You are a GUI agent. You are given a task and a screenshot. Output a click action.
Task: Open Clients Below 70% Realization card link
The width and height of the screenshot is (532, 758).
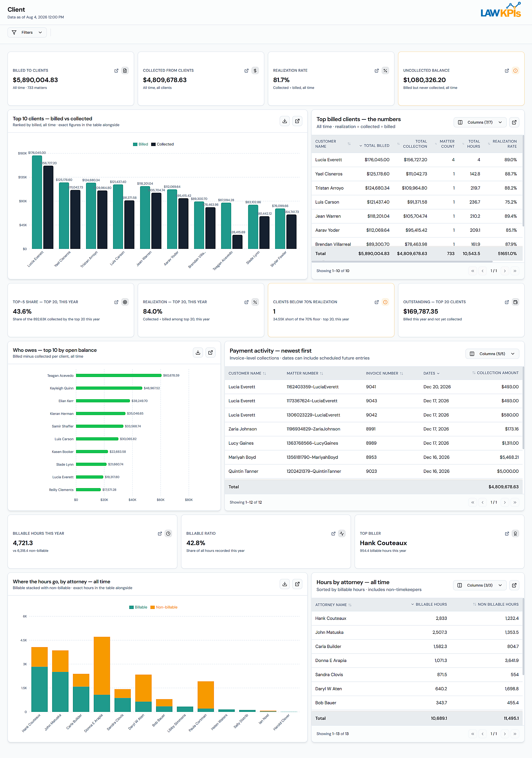coord(377,302)
